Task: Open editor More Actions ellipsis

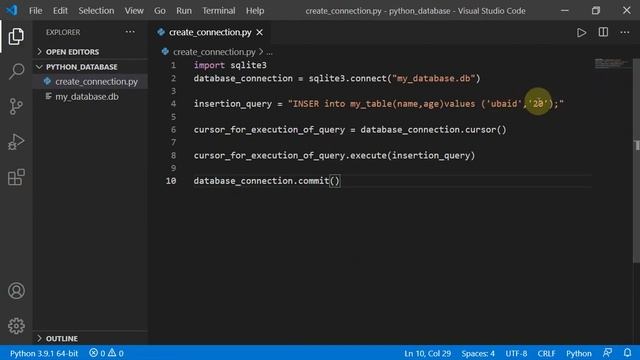Action: click(624, 32)
